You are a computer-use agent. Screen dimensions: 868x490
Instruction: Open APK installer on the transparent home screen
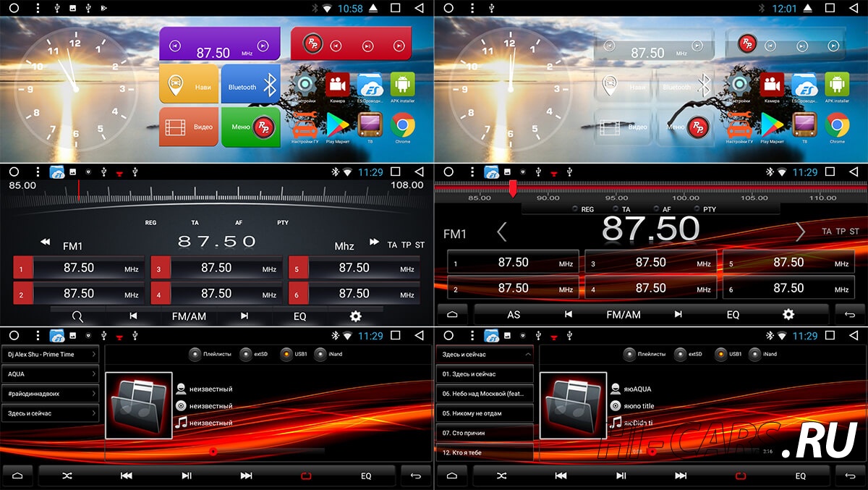click(x=837, y=86)
